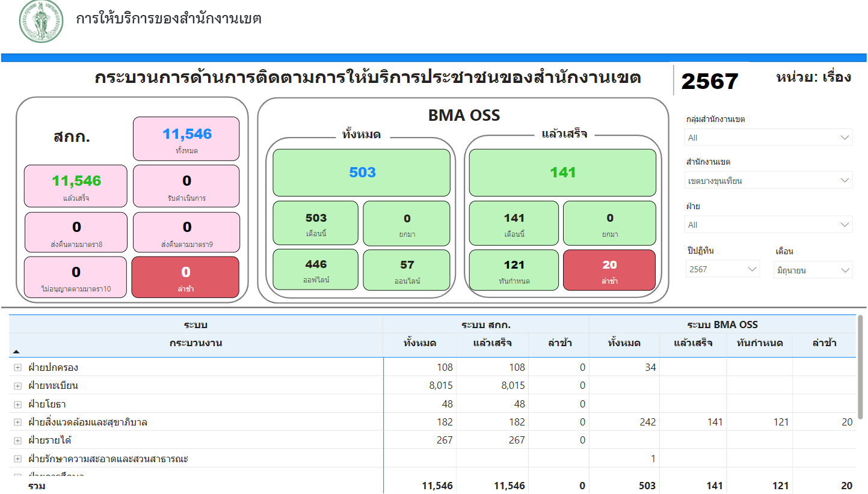Open the สำนักงานเขต dropdown showing เขตบางขุนเทียน

pyautogui.click(x=768, y=180)
